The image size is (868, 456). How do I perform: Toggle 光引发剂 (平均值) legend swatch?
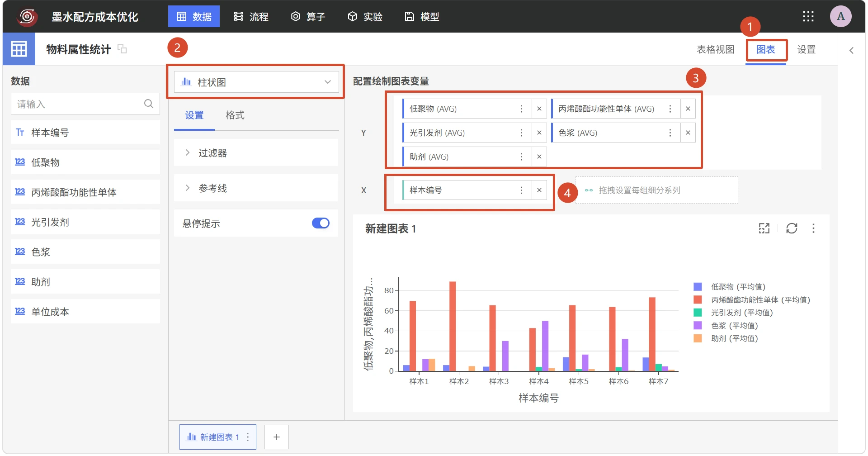coord(698,313)
